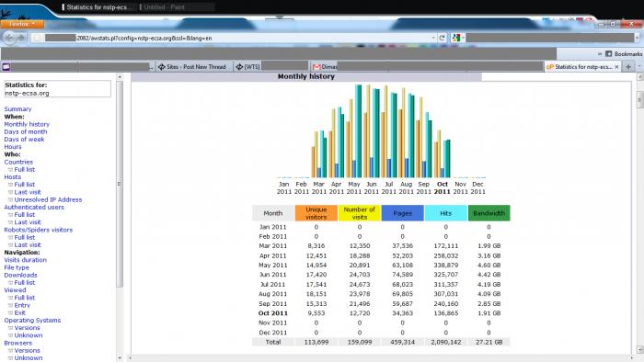Open the orange Firefox menu button

click(22, 24)
